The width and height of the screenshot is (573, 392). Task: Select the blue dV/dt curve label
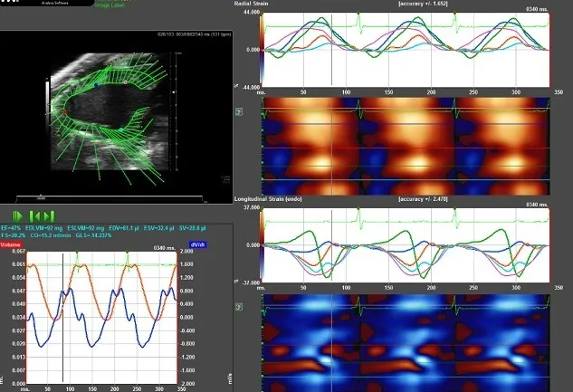click(x=197, y=244)
